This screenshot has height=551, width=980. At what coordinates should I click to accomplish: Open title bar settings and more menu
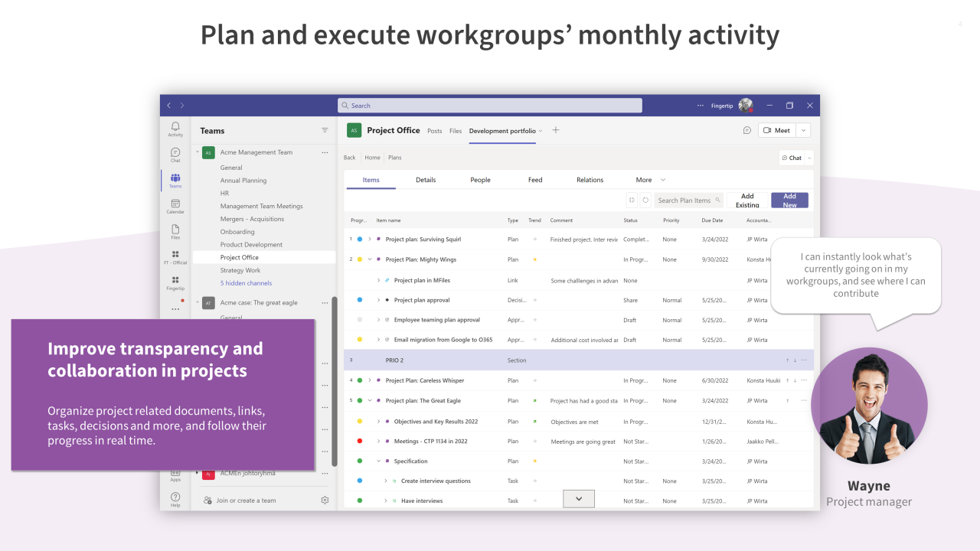[700, 106]
